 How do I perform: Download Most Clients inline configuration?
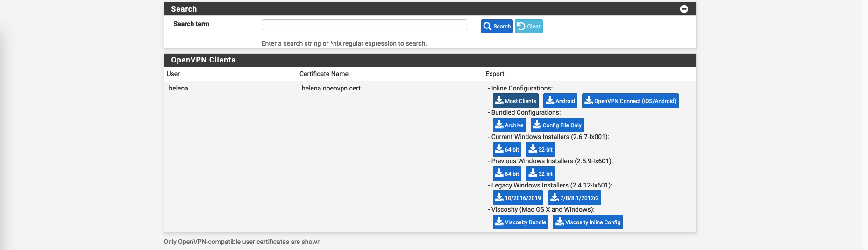[x=515, y=101]
